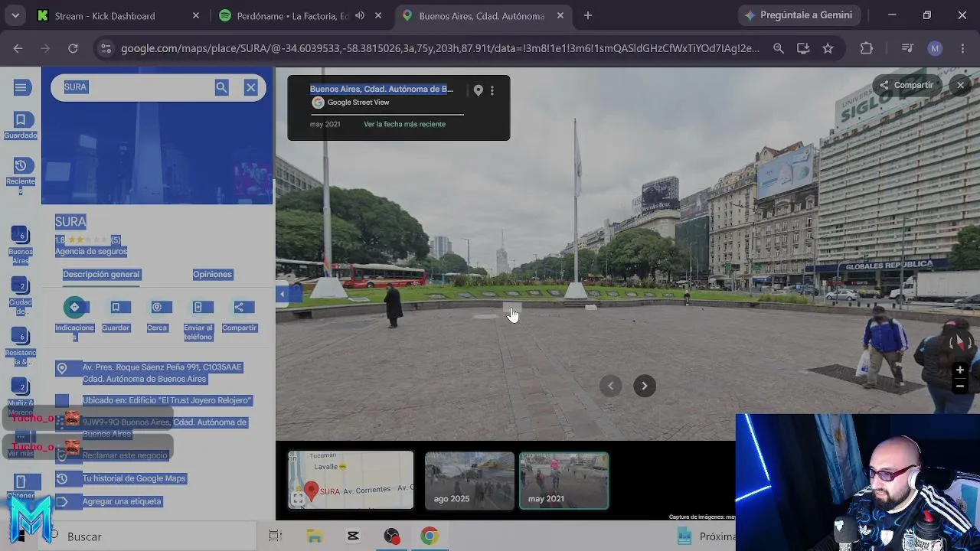The height and width of the screenshot is (551, 980).
Task: Open the Muñiz & Moreno recent item in sidebar
Action: click(21, 396)
